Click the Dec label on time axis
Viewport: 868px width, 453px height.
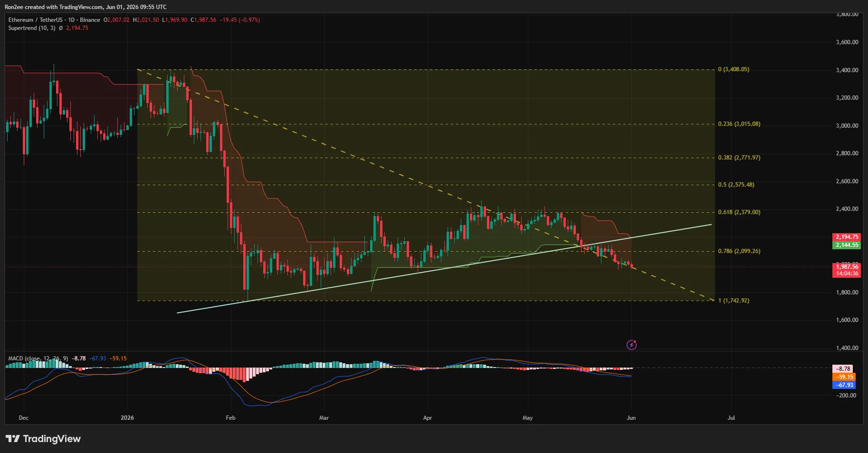point(23,418)
